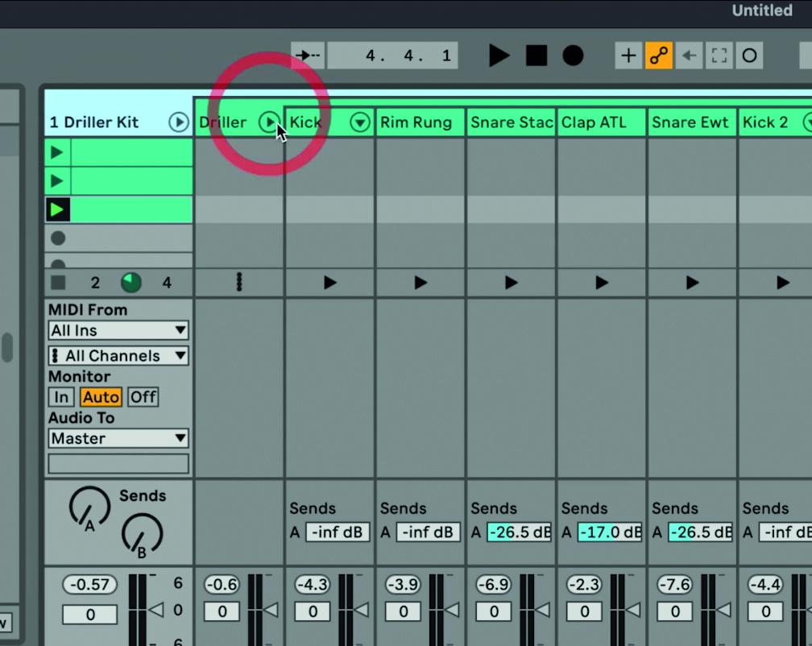Click the Driller Kit pan field below -0.57
Viewport: 812px width, 646px height.
[x=89, y=615]
